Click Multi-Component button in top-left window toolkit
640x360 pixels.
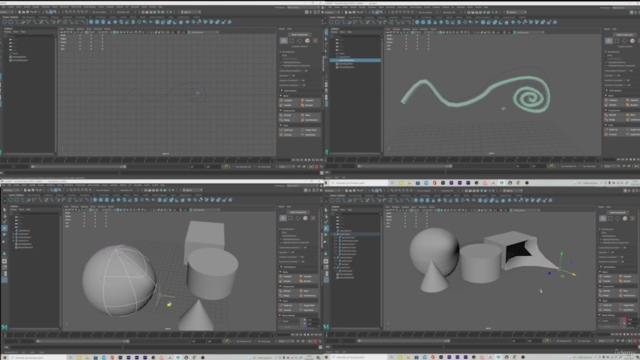point(300,35)
